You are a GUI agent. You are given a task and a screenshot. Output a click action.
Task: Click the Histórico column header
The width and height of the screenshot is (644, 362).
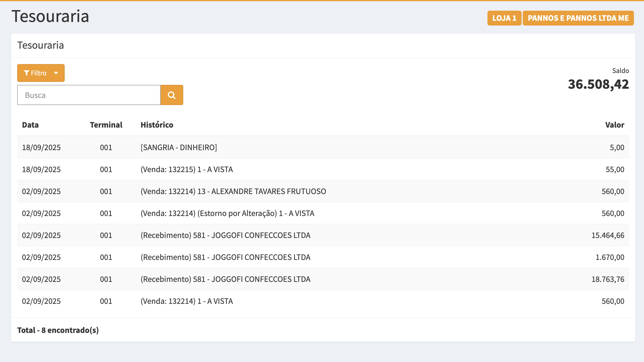pyautogui.click(x=157, y=125)
